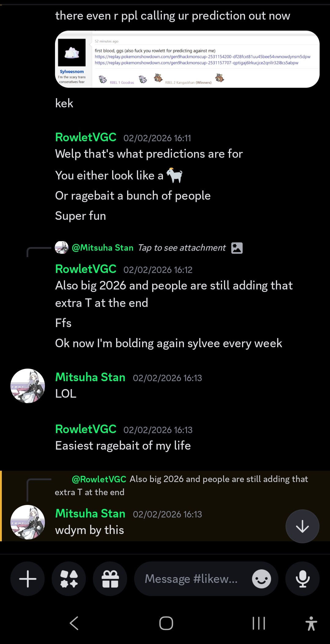330x644 pixels.
Task: Tap the accessibility figure icon
Action: pyautogui.click(x=311, y=623)
